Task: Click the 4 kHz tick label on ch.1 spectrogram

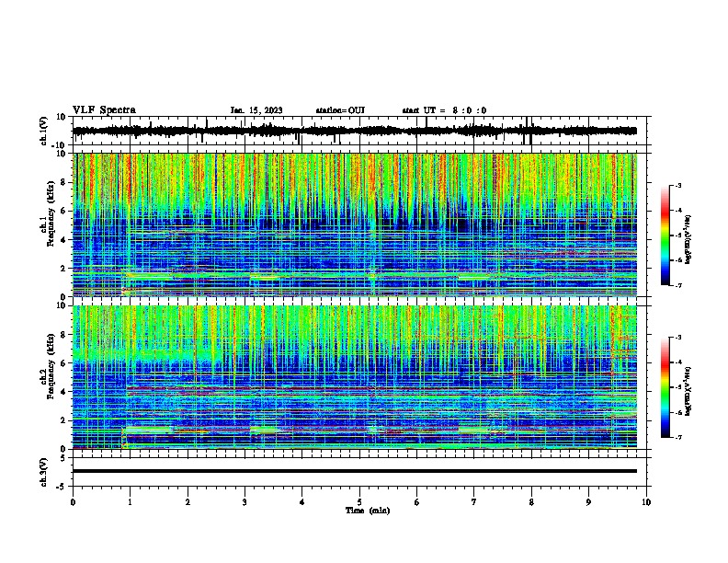Action: [x=63, y=240]
